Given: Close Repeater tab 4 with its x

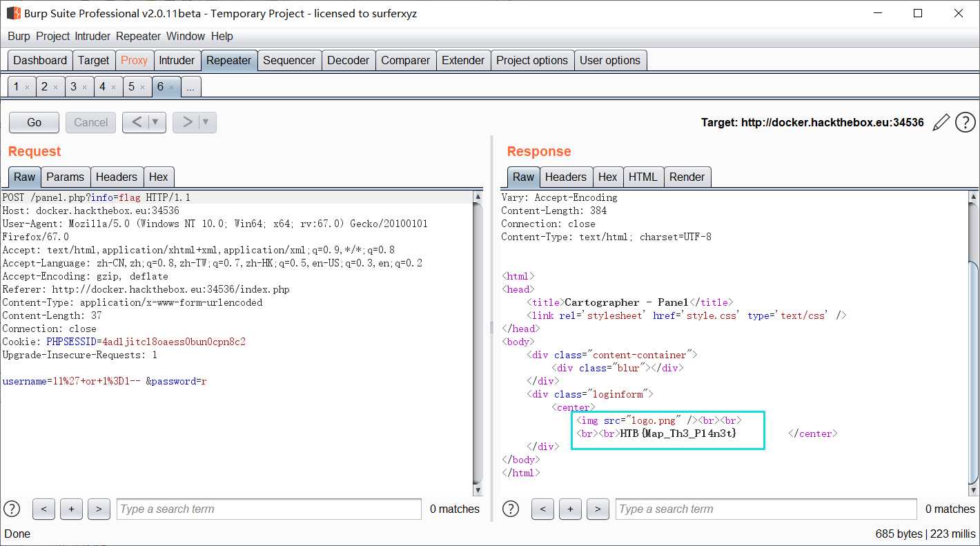Looking at the screenshot, I should (x=114, y=88).
